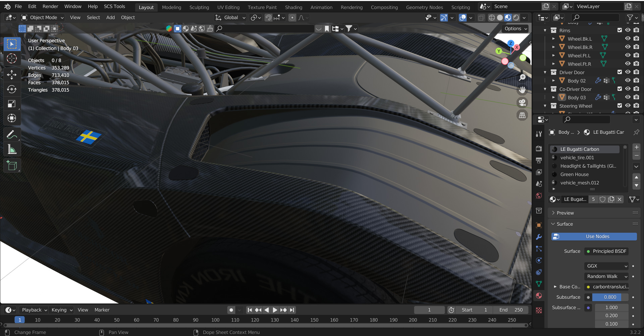The height and width of the screenshot is (336, 644).
Task: Hide Body 02 in viewport
Action: click(628, 80)
